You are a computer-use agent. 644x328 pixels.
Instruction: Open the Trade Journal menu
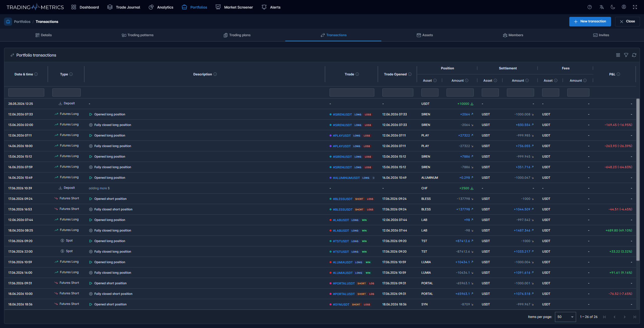pos(124,7)
